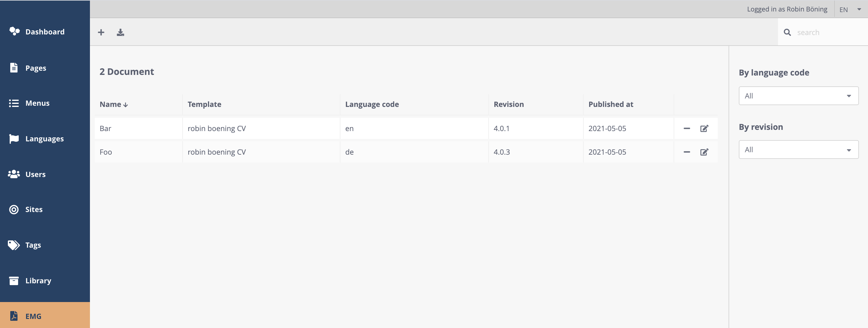Open the Users panel
This screenshot has height=328, width=868.
35,174
